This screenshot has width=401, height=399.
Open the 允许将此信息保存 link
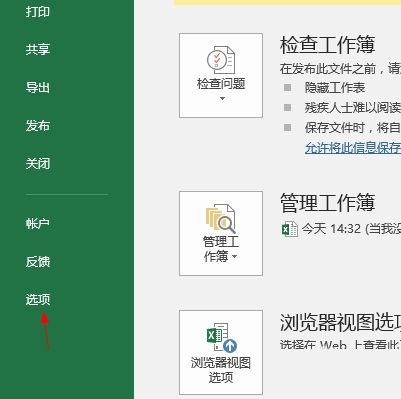353,148
